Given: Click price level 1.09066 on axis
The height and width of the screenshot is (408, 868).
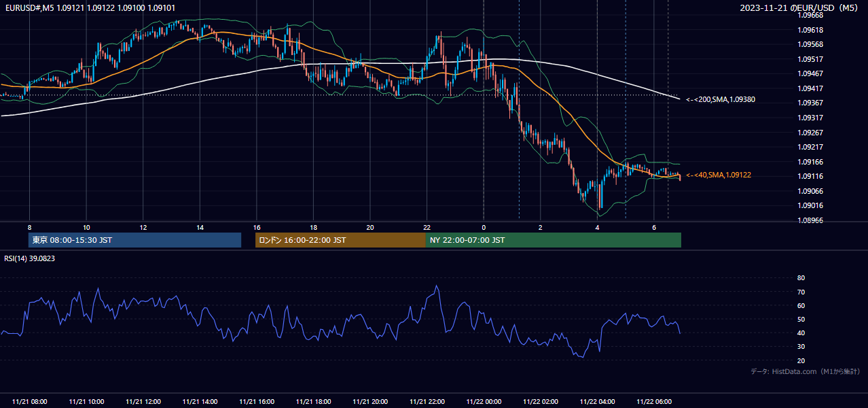Looking at the screenshot, I should (x=810, y=191).
